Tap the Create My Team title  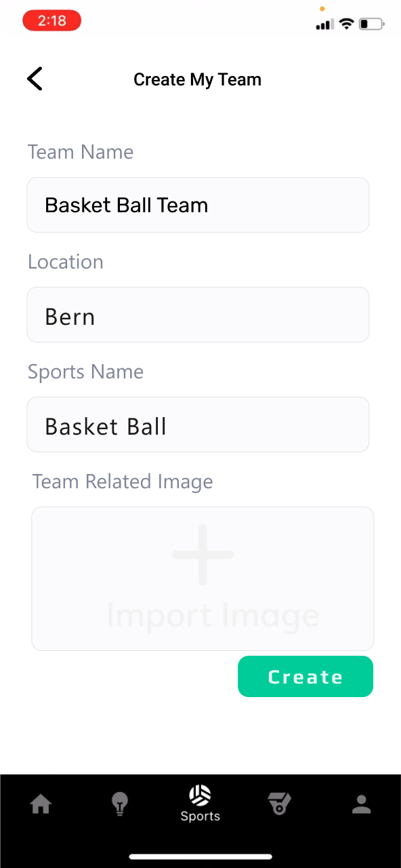coord(197,80)
